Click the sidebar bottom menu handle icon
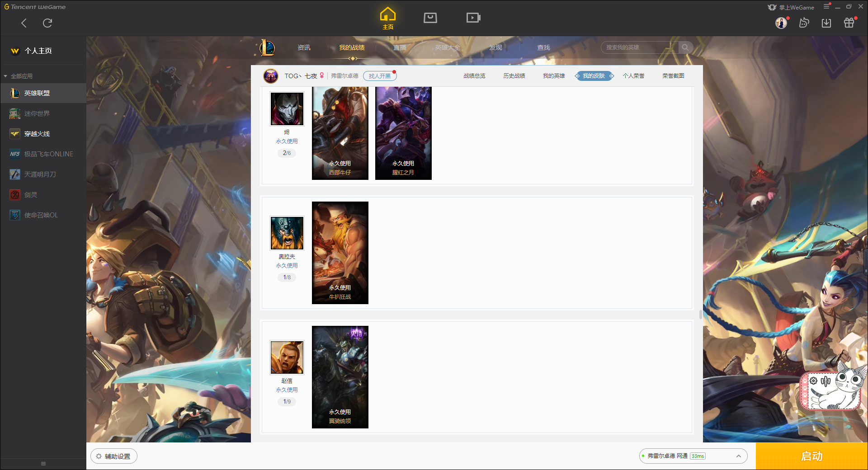 [43, 464]
